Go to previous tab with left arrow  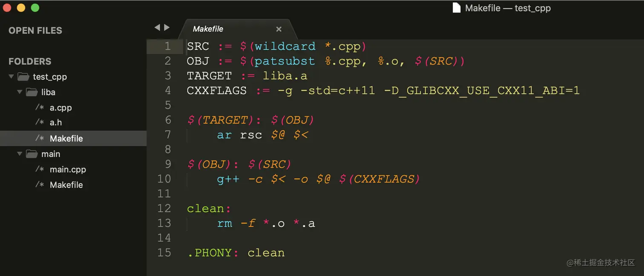tap(157, 27)
